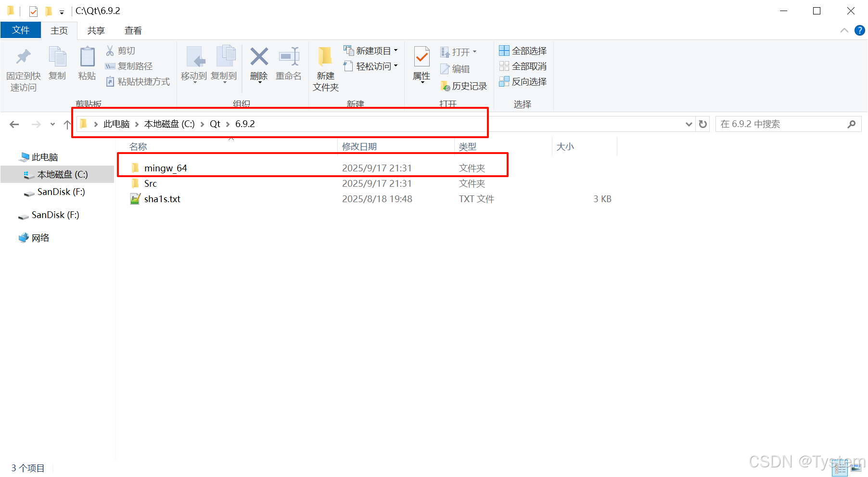Go forward with the right arrow
868x477 pixels.
click(x=36, y=124)
